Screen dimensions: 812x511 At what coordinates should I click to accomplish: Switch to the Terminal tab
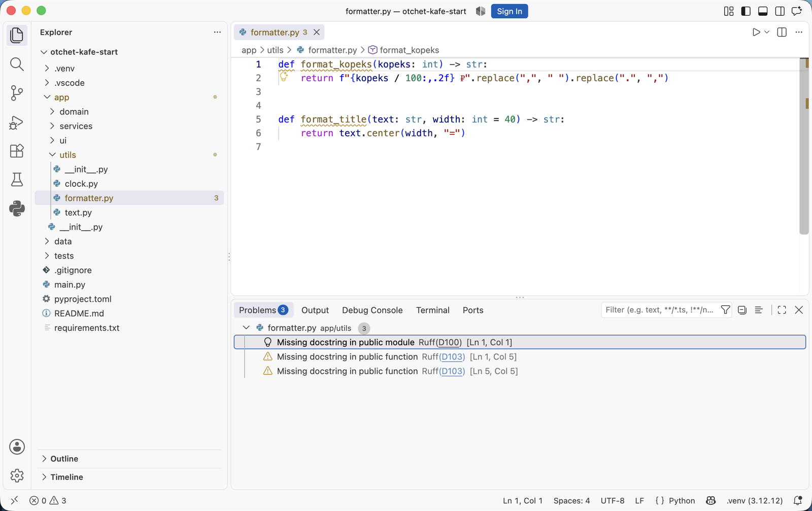pos(433,310)
